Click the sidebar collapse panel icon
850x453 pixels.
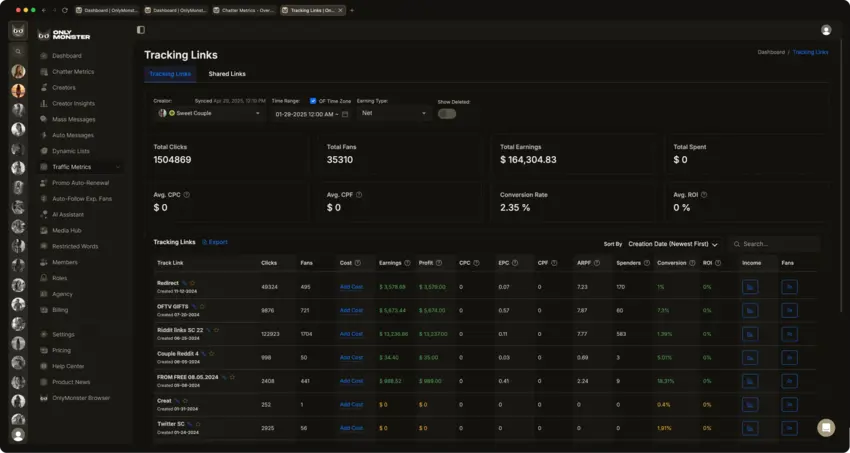(x=141, y=30)
